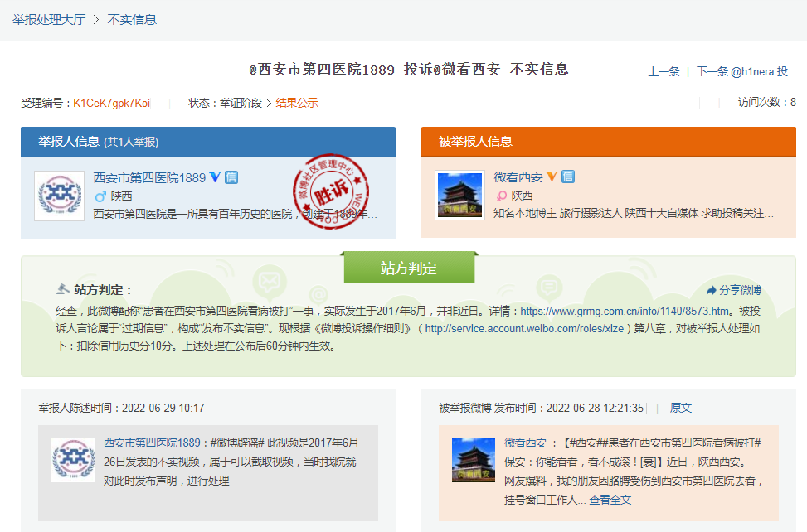Image resolution: width=807 pixels, height=532 pixels.
Task: Click 被举报人信息 panel header
Action: [x=608, y=142]
